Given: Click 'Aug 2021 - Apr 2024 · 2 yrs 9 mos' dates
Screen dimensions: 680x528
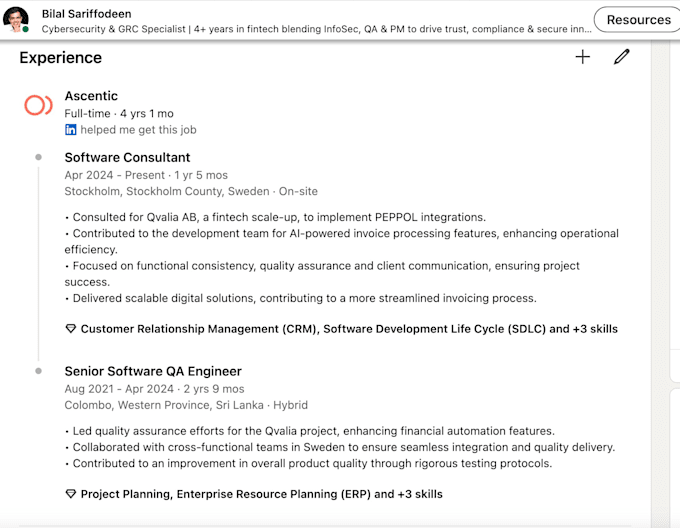Looking at the screenshot, I should 154,389.
